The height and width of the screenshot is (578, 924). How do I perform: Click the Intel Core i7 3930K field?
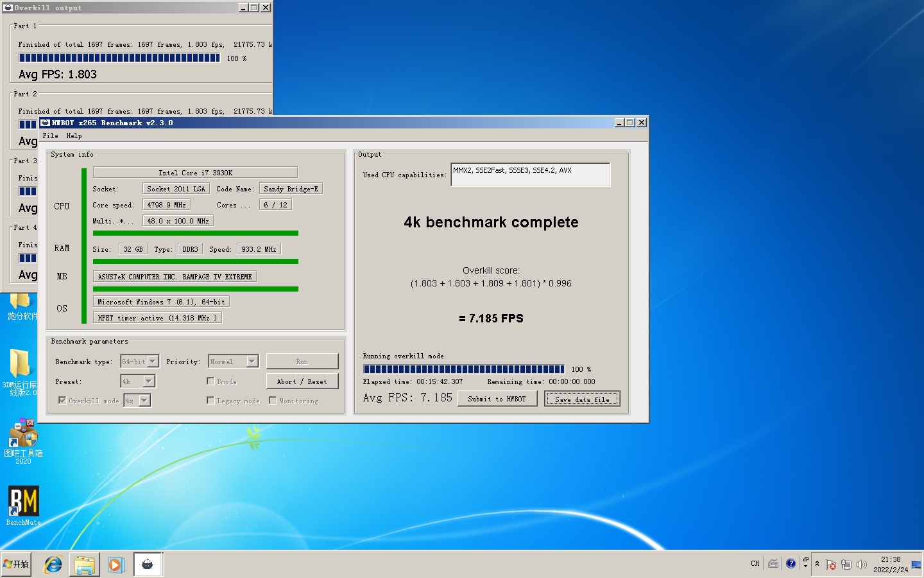pos(195,173)
